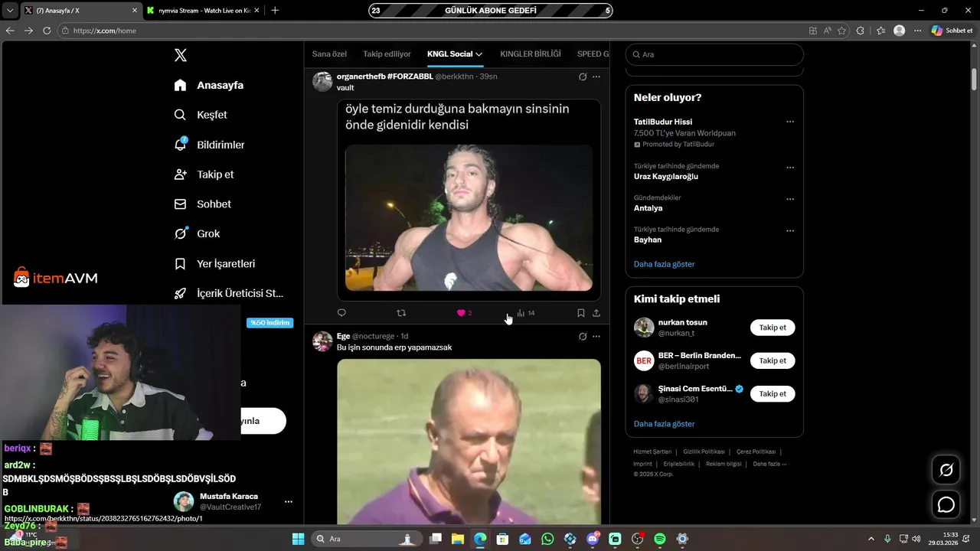Open Hizmet Şartları footer link
Viewport: 980px width, 551px height.
pyautogui.click(x=652, y=452)
